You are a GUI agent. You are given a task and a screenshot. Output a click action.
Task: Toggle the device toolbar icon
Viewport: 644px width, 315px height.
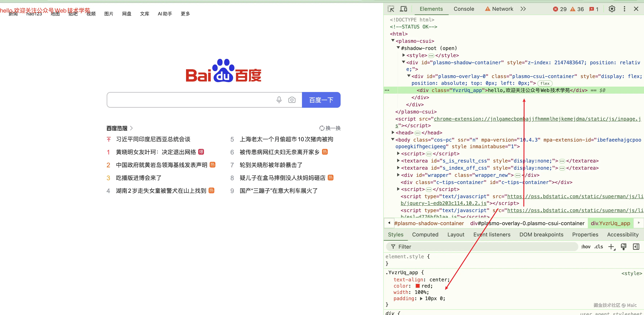403,9
